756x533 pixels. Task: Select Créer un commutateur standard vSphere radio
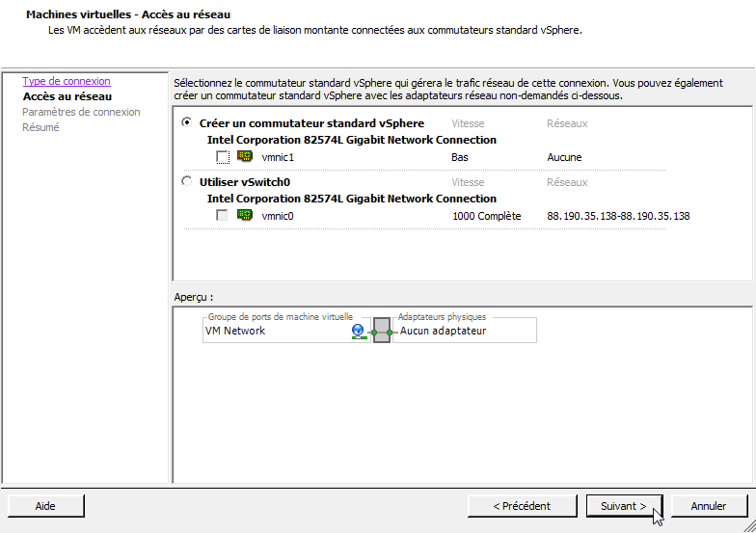(187, 122)
